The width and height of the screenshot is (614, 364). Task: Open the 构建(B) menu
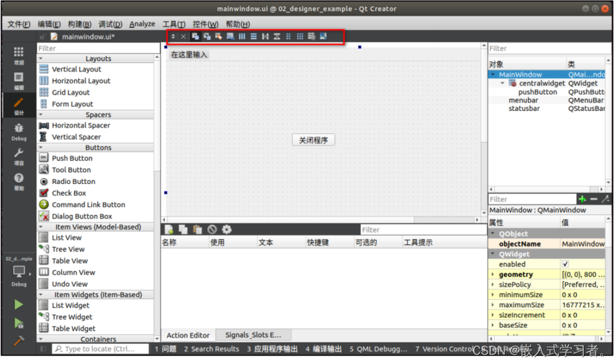point(80,24)
